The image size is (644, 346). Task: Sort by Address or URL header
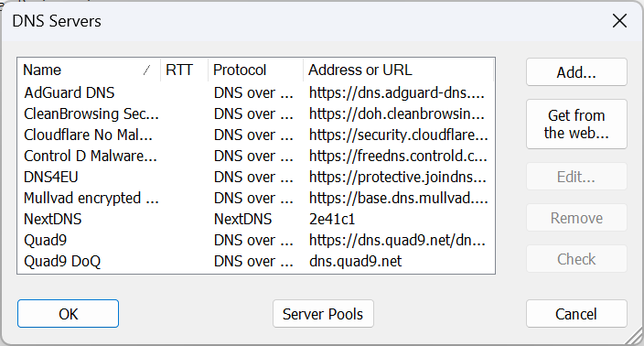tap(399, 70)
